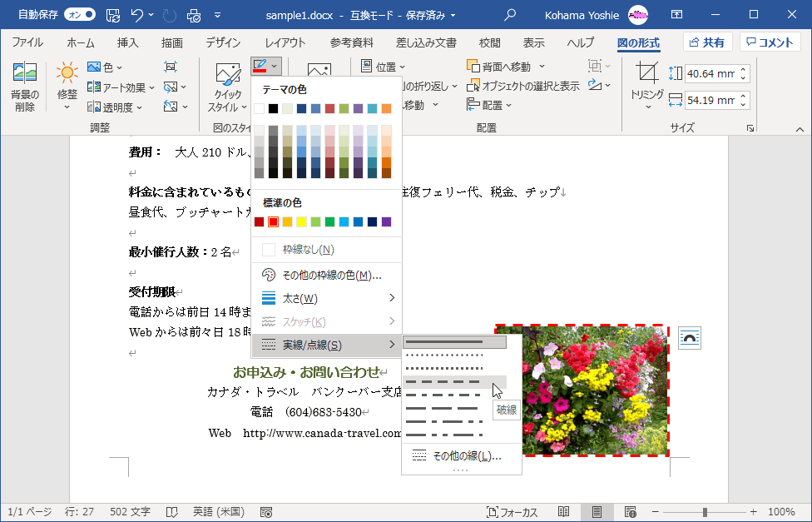Click the Layout Options icon beside picture
The height and width of the screenshot is (522, 812).
coord(690,337)
